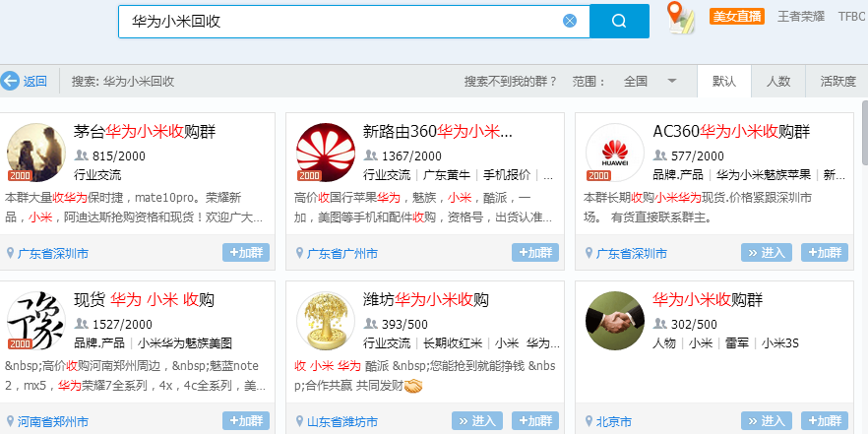Image resolution: width=868 pixels, height=434 pixels.
Task: Click 山东省潍坊市 location link
Action: point(342,422)
